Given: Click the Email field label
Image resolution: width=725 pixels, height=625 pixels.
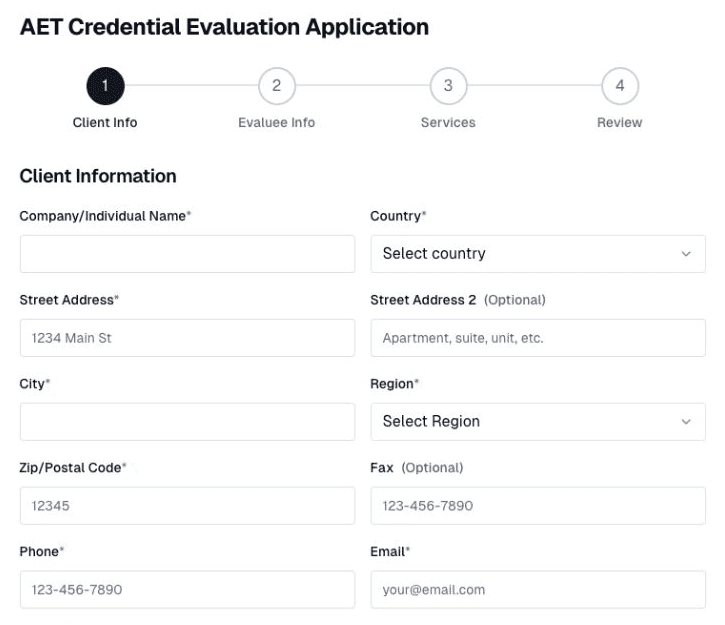Looking at the screenshot, I should pyautogui.click(x=390, y=551).
